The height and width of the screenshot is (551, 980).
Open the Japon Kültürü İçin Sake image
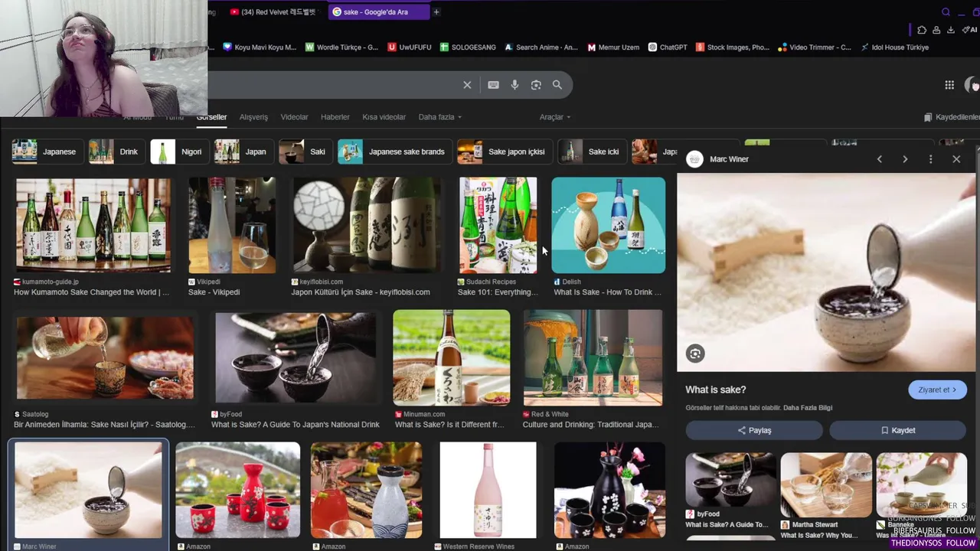(367, 225)
